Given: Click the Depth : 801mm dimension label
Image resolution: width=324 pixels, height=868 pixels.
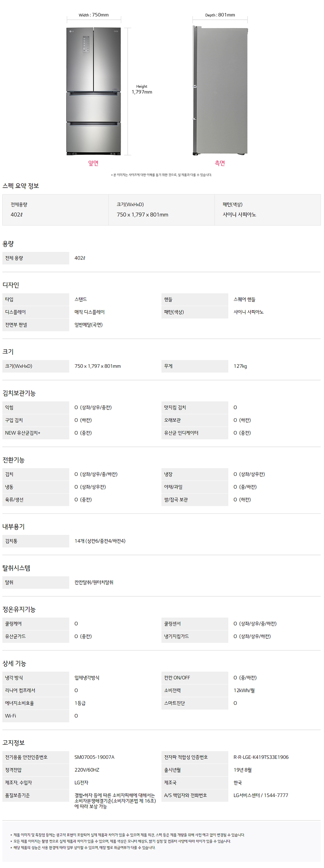Looking at the screenshot, I should point(220,15).
